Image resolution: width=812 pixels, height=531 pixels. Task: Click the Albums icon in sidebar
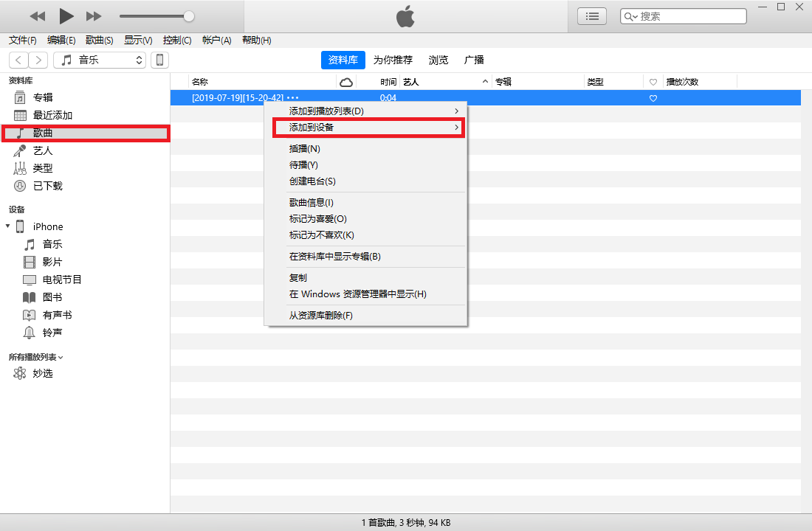tap(20, 97)
